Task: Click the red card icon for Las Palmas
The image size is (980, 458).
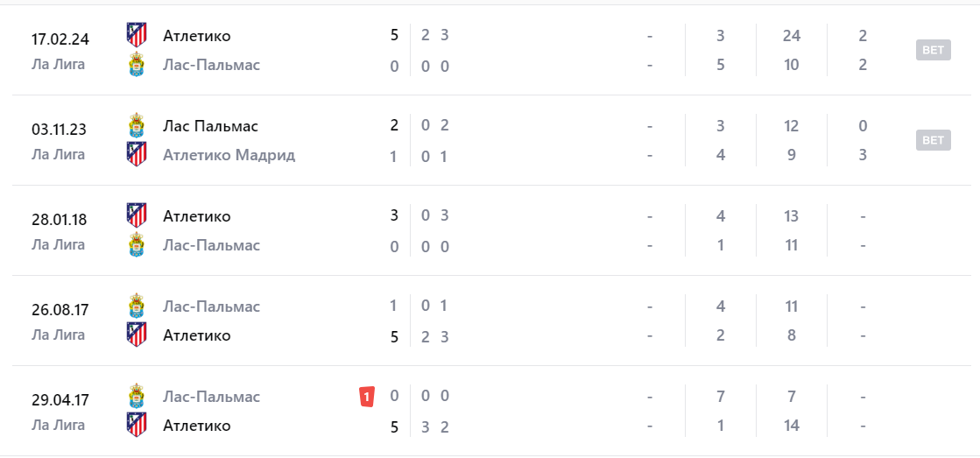Action: click(367, 397)
